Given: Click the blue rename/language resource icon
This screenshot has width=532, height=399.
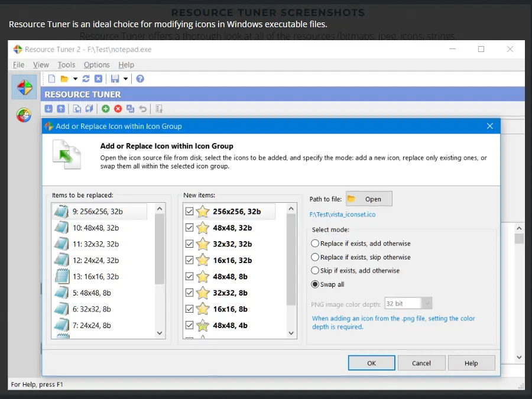Looking at the screenshot, I should [x=130, y=109].
